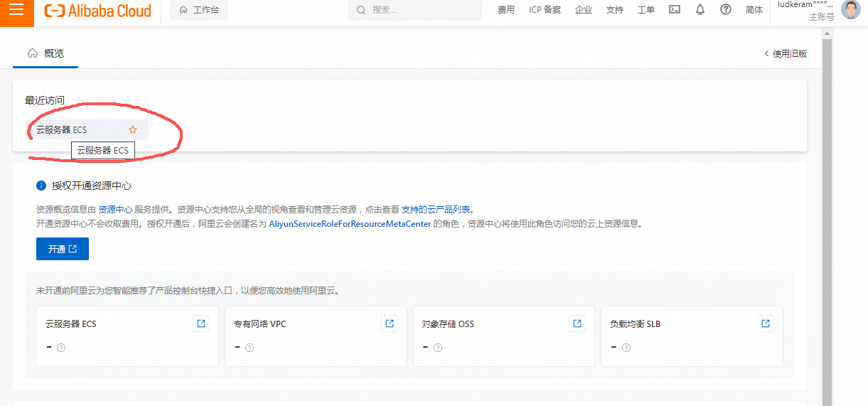The height and width of the screenshot is (406, 868).
Task: Open the notification bell
Action: pos(700,10)
